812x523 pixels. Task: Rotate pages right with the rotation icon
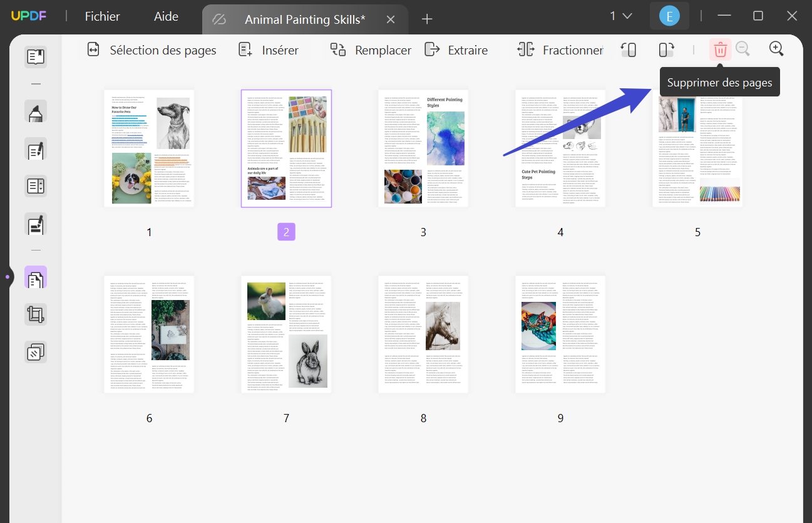pos(665,49)
